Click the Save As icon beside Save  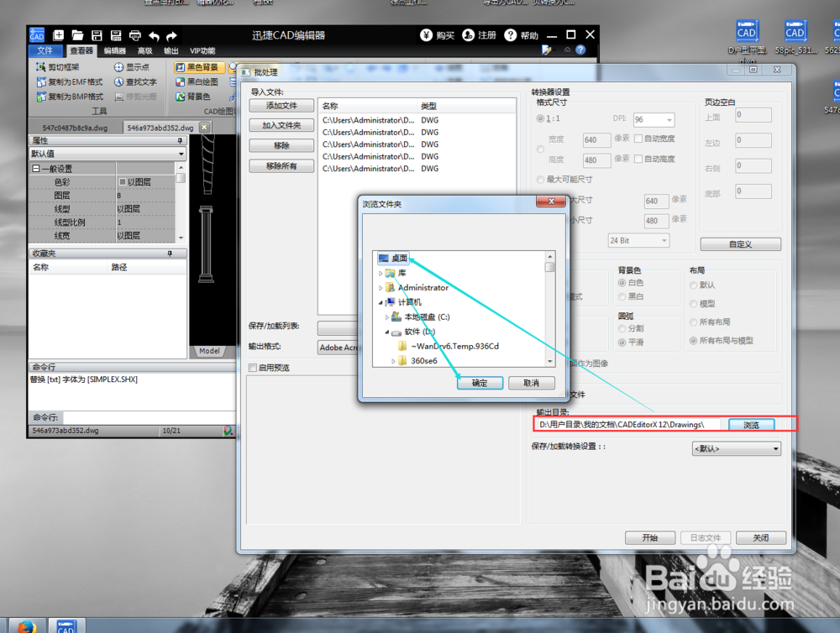[116, 35]
